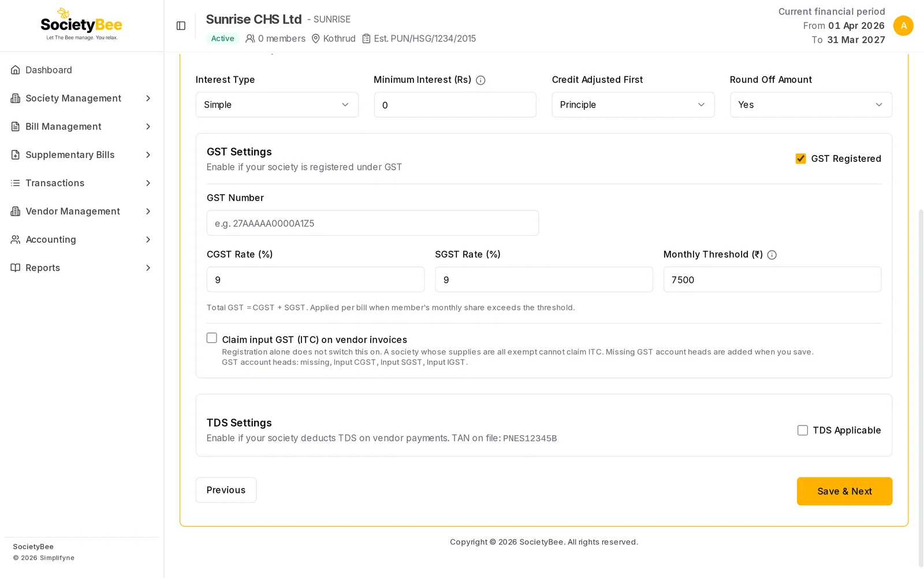Screen dimensions: 924x578
Task: Click the members people icon in header
Action: (250, 39)
